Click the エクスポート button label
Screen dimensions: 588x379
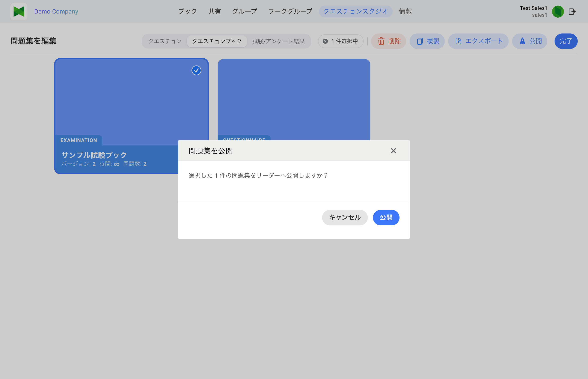pos(484,41)
